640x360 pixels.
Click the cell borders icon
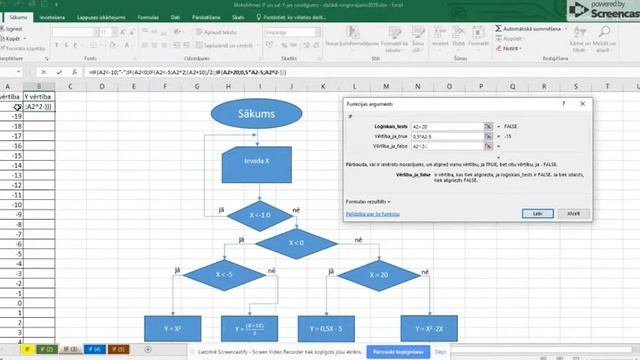(x=93, y=45)
